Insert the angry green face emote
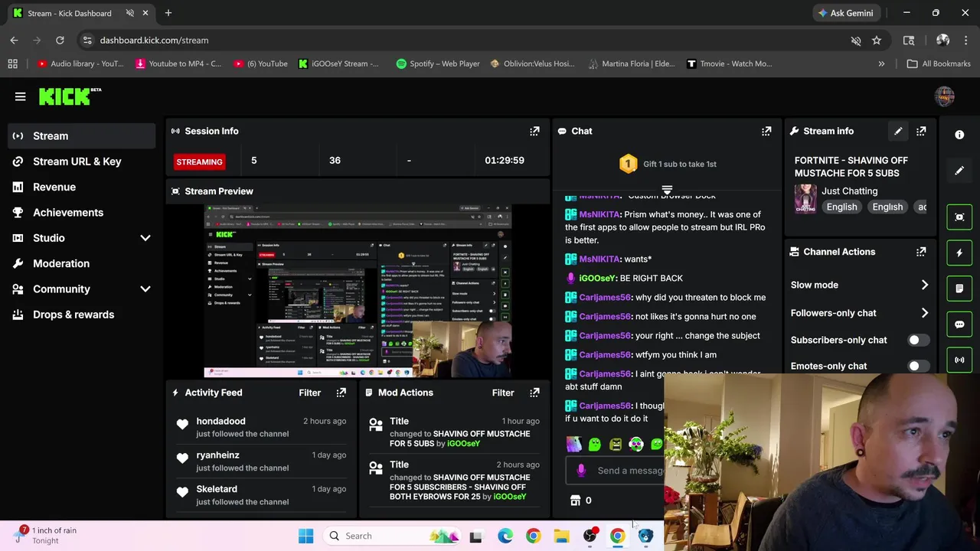The width and height of the screenshot is (980, 551). click(616, 444)
